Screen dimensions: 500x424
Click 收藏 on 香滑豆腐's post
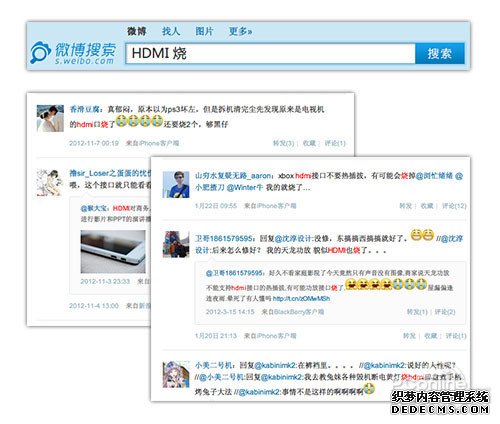click(309, 143)
